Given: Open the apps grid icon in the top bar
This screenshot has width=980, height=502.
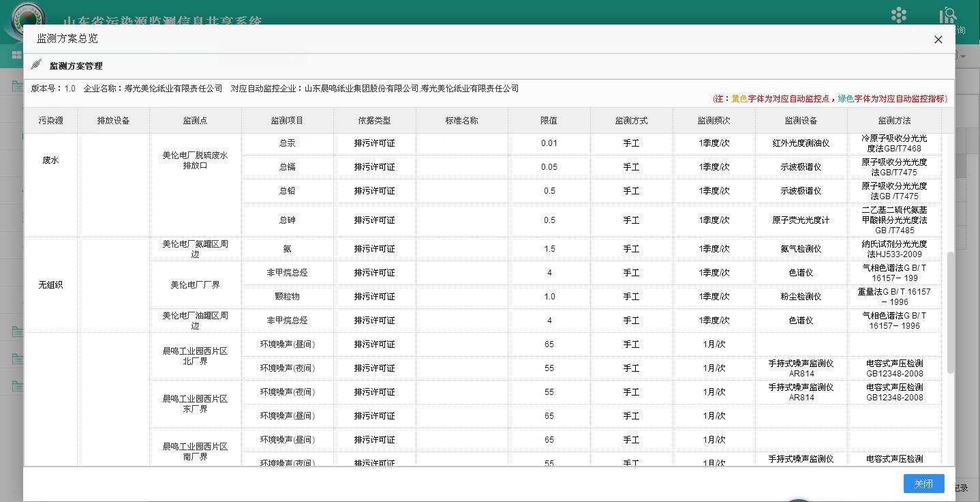Looking at the screenshot, I should point(898,15).
